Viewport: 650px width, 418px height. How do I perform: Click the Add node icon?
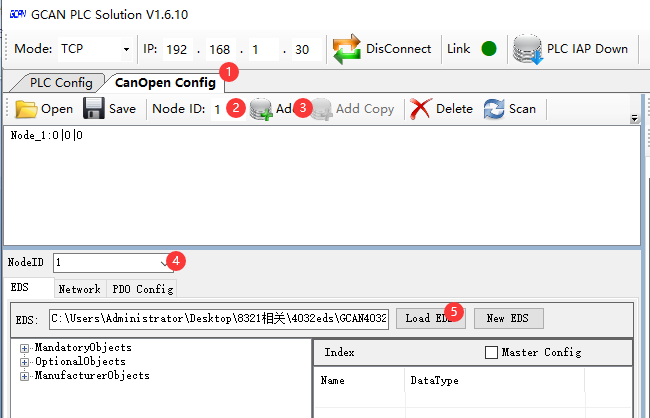261,109
